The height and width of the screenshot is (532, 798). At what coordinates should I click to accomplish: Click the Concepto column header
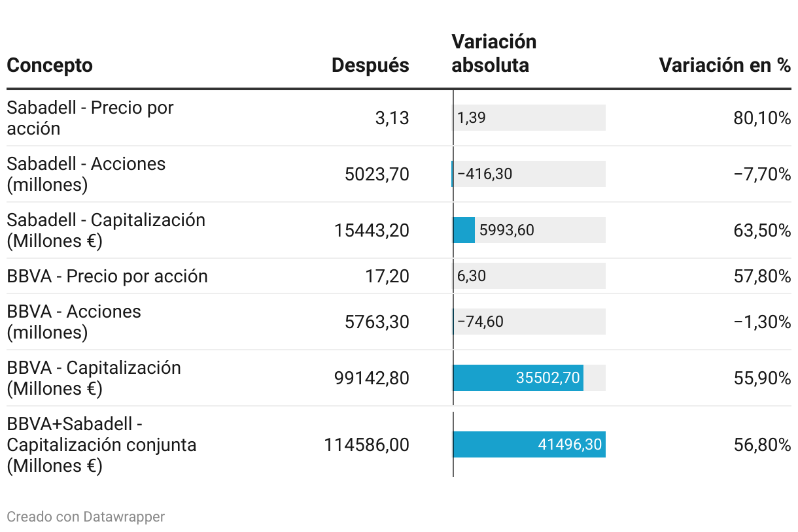click(x=50, y=65)
